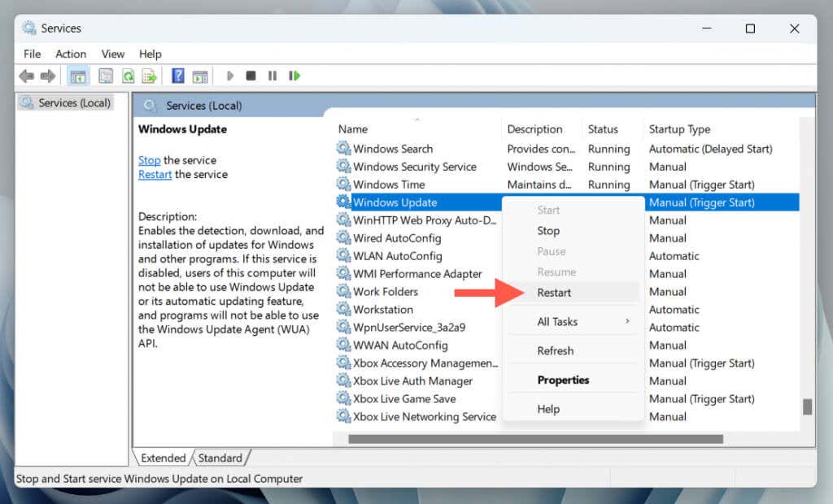This screenshot has width=833, height=504.
Task: Choose Properties in the context menu
Action: point(574,380)
